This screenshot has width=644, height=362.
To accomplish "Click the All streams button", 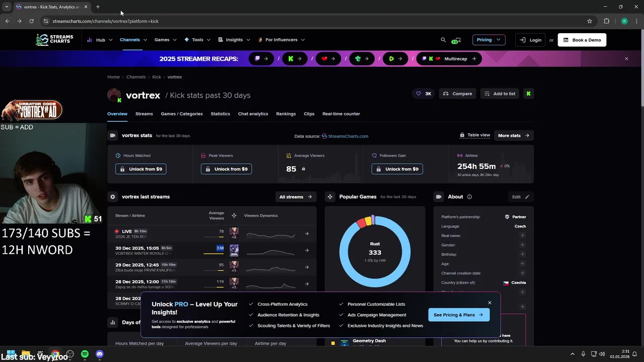I will [296, 197].
